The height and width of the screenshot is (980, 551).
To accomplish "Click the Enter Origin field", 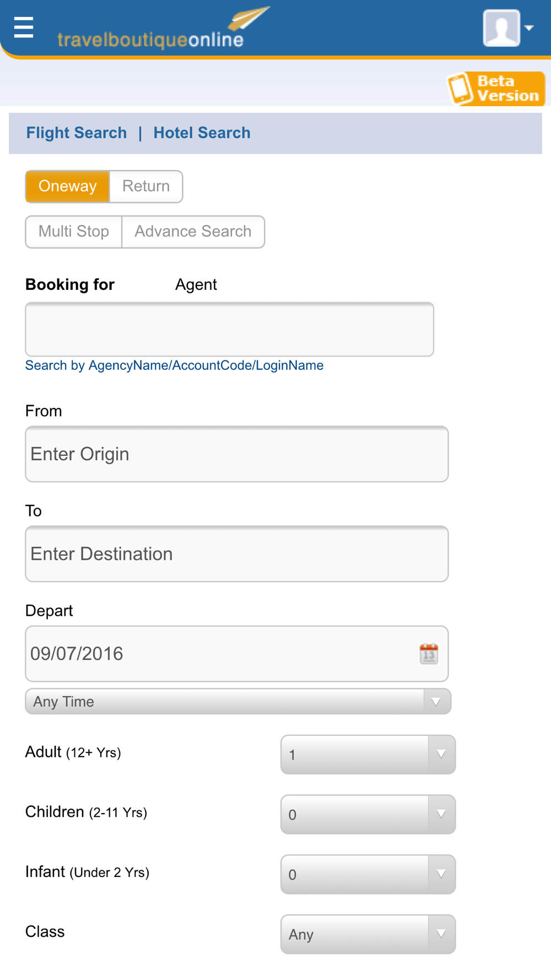I will pos(237,454).
